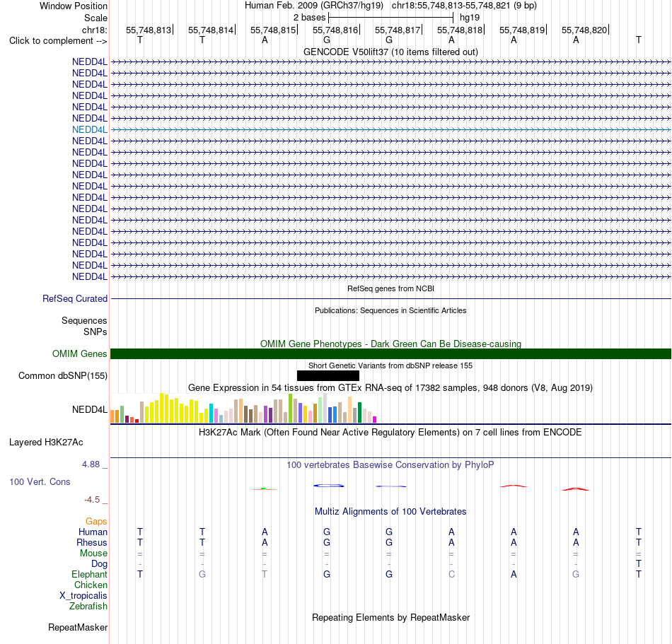The image size is (672, 644).
Task: Select the Human alignment row label
Action: [x=93, y=532]
